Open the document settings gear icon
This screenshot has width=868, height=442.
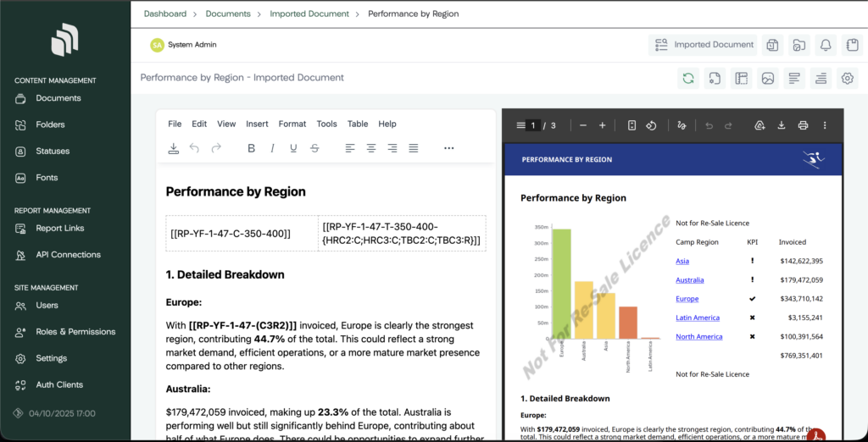click(x=846, y=79)
